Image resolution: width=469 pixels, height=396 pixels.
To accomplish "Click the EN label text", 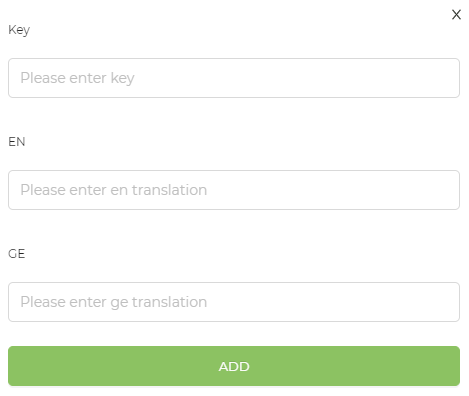I will pyautogui.click(x=17, y=142).
